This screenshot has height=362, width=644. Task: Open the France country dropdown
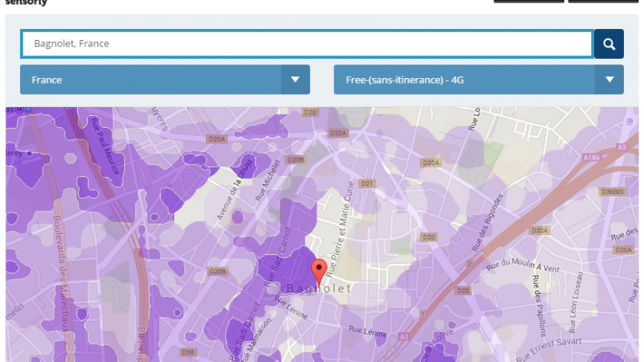coord(164,80)
